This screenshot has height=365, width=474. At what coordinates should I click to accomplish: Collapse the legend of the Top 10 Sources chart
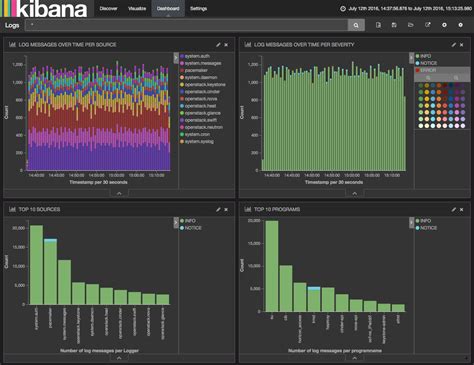point(176,223)
